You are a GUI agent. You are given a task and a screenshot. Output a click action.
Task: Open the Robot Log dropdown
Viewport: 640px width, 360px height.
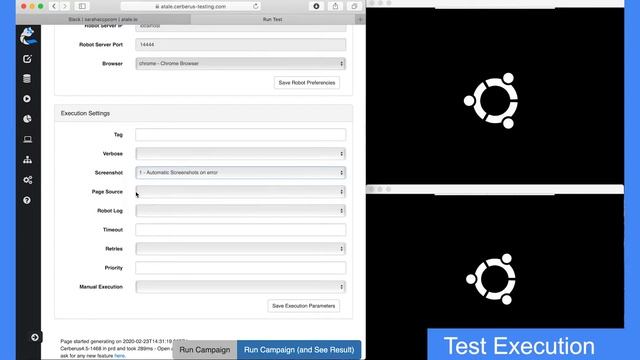tap(240, 211)
